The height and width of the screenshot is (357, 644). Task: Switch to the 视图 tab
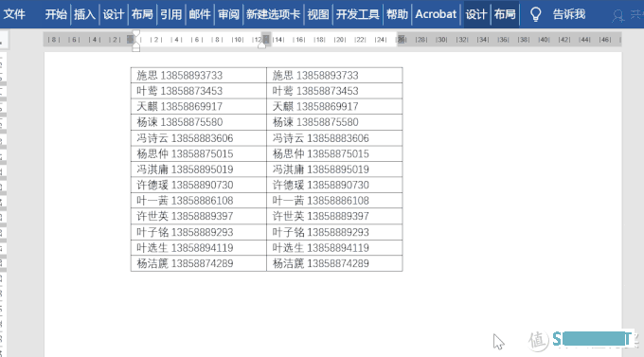point(318,14)
